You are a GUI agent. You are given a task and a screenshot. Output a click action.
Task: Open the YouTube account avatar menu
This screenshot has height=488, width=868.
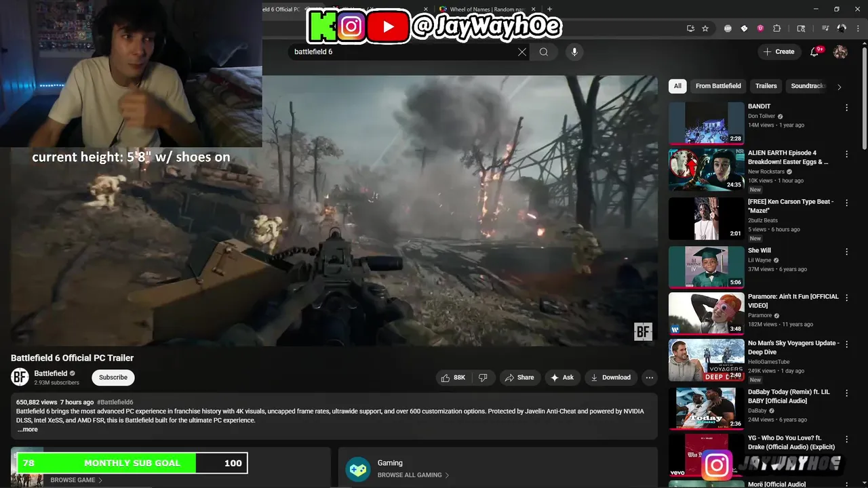840,52
